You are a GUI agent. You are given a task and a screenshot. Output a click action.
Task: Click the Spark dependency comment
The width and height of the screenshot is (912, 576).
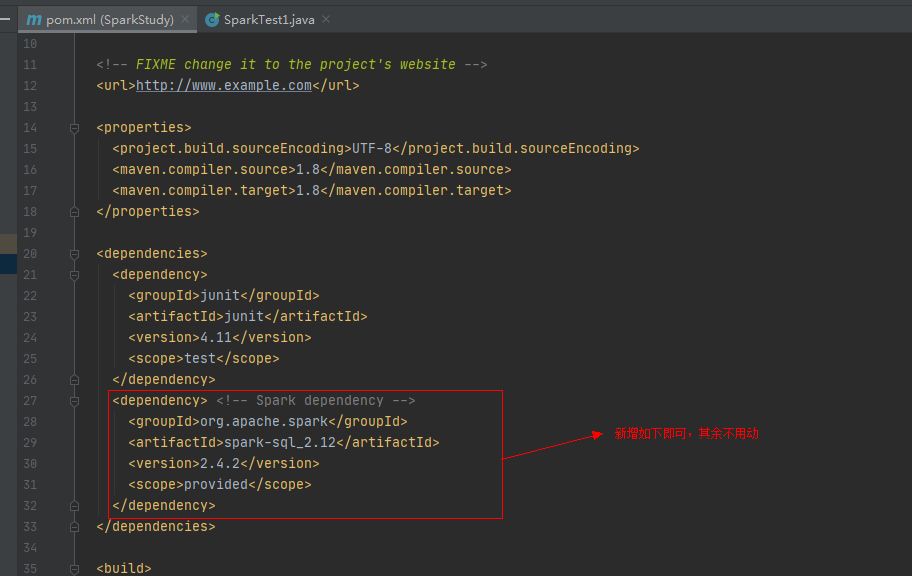(316, 400)
